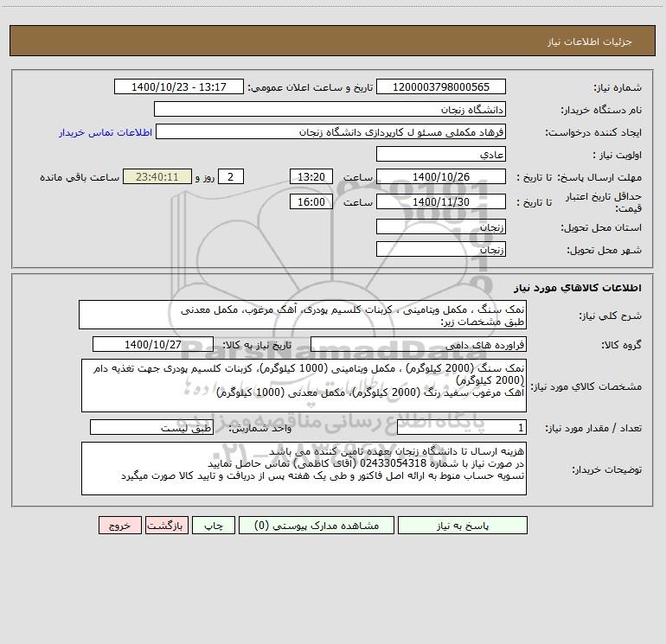Click the label نام دستگاه خریدار
This screenshot has width=666, height=644.
(x=601, y=110)
